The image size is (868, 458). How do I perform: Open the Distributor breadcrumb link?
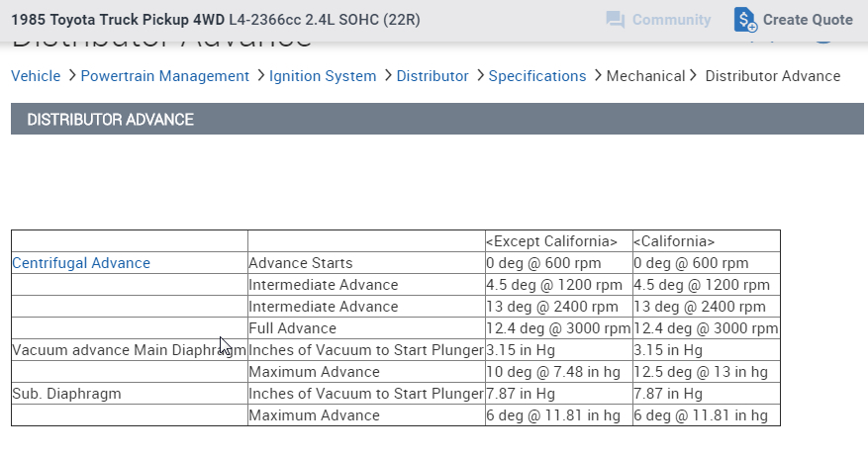[x=433, y=76]
